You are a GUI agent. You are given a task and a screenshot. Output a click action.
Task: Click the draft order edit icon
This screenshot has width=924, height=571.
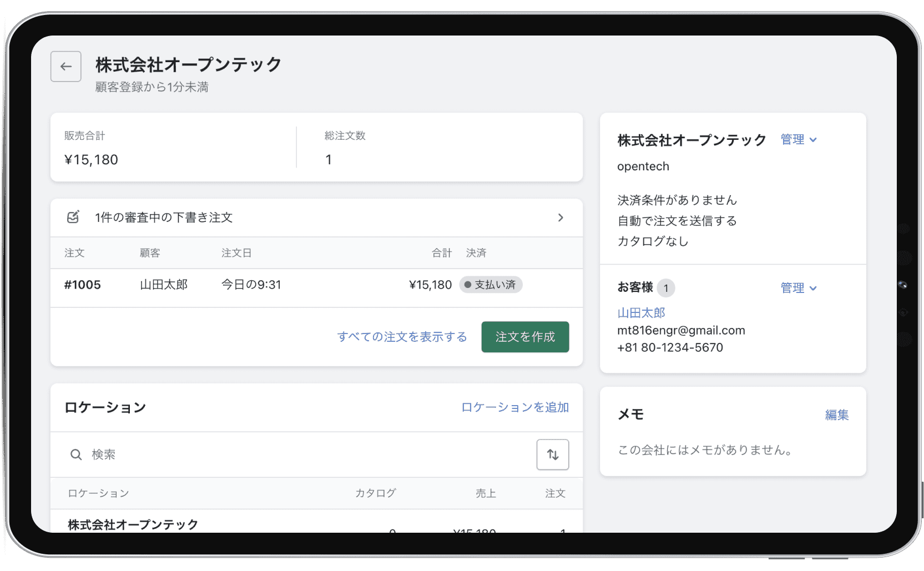tap(73, 217)
